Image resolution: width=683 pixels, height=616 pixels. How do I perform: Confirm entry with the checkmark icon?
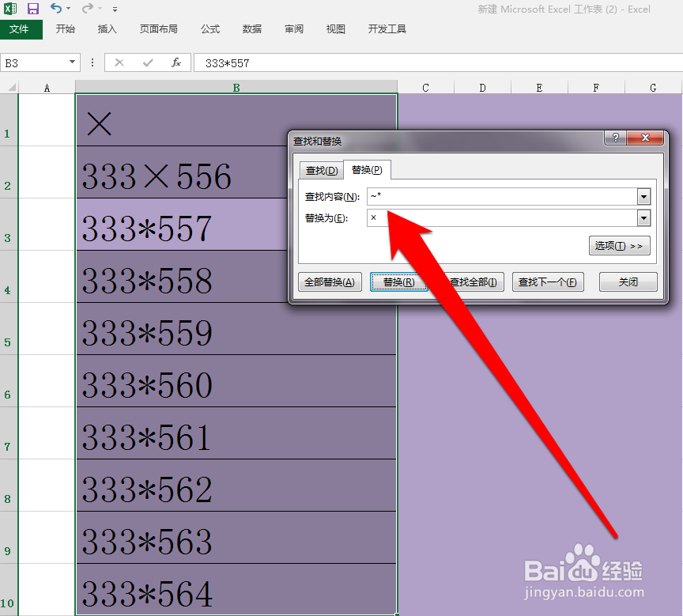pos(148,62)
